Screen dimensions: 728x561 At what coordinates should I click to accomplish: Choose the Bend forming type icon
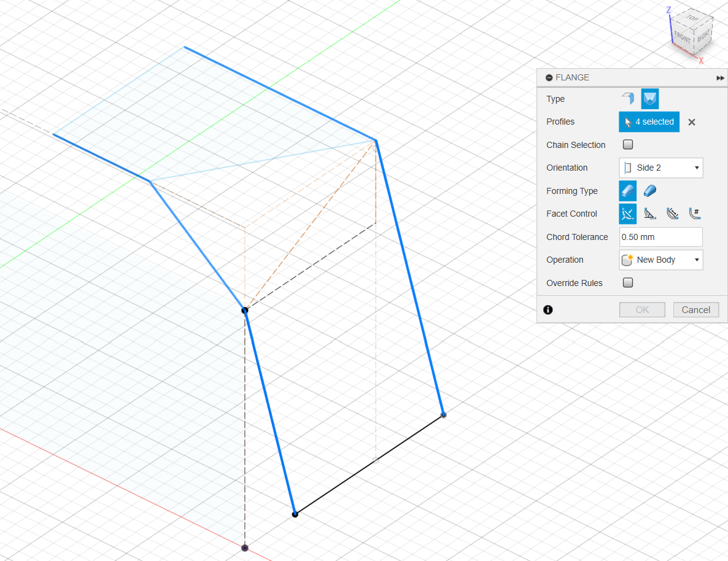tap(627, 191)
